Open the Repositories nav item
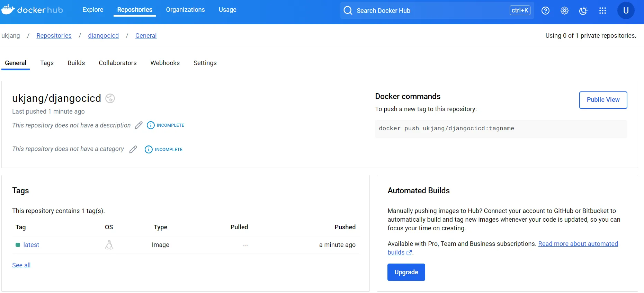This screenshot has width=644, height=293. [x=135, y=10]
